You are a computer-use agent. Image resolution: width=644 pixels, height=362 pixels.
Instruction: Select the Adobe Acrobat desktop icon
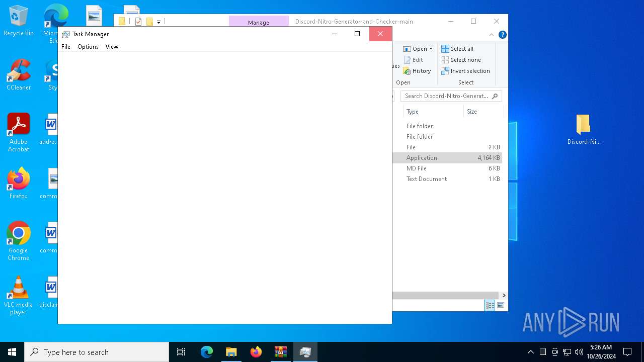(19, 132)
